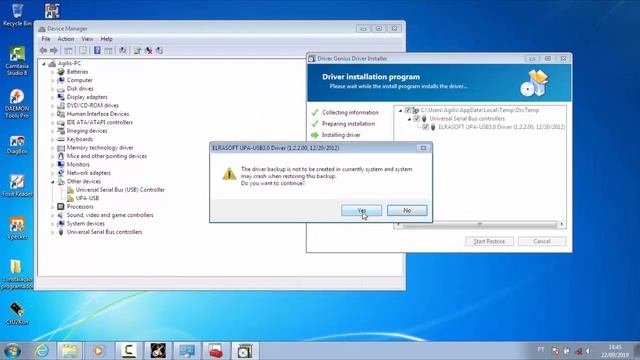
Task: Open vpecker desktop shortcut
Action: pos(17,229)
